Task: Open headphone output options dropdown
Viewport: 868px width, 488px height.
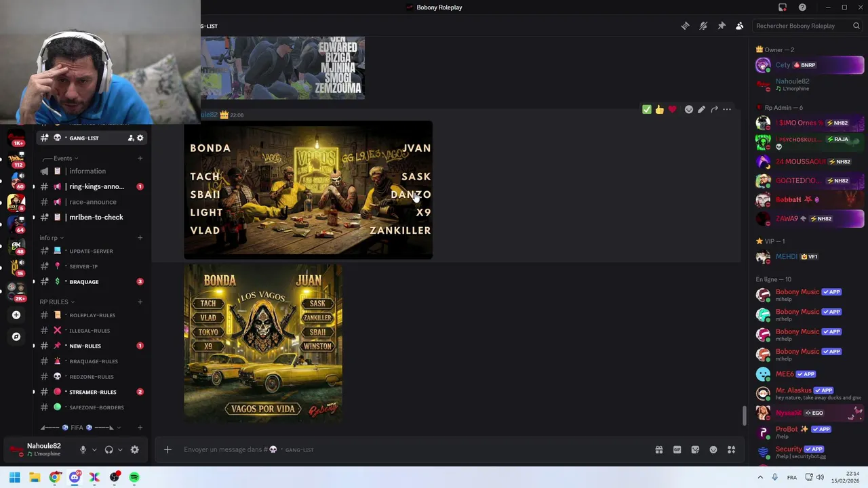Action: point(120,449)
